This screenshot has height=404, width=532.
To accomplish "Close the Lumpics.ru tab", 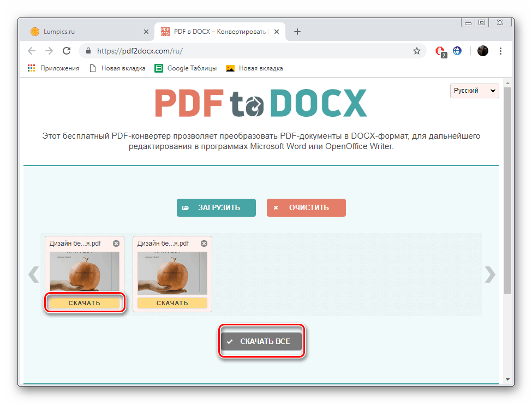I will [x=146, y=32].
